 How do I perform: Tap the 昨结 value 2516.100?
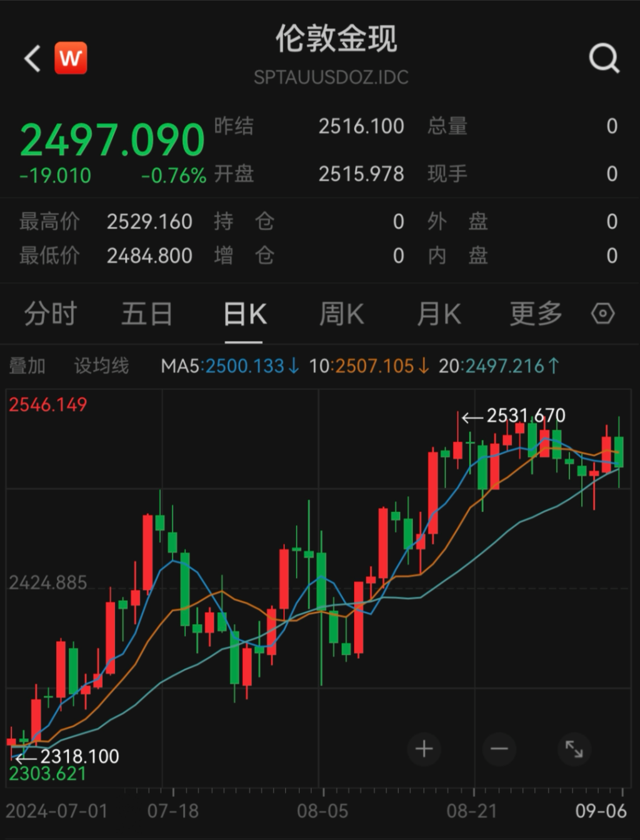[x=361, y=126]
